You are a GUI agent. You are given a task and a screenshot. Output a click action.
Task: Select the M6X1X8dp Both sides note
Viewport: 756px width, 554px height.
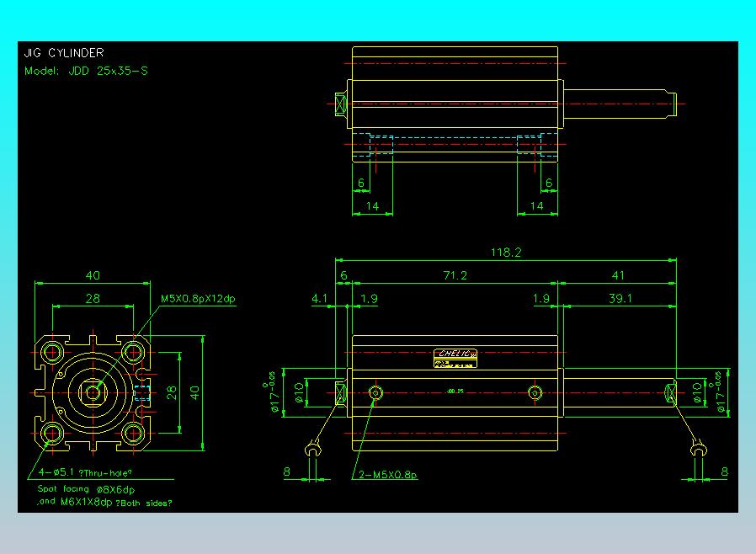point(104,502)
